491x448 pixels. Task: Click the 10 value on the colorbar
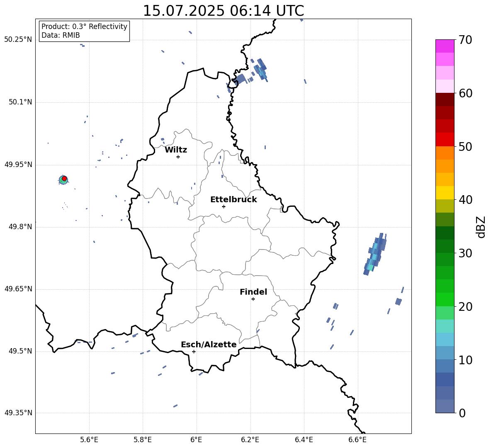coord(465,360)
